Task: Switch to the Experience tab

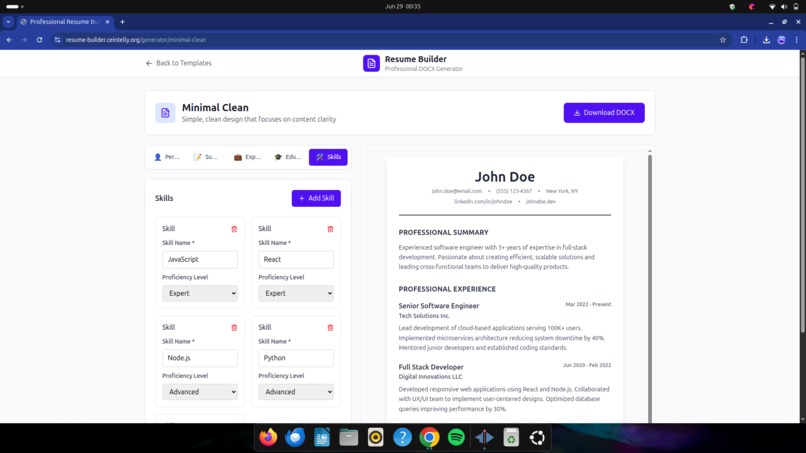Action: coord(247,157)
